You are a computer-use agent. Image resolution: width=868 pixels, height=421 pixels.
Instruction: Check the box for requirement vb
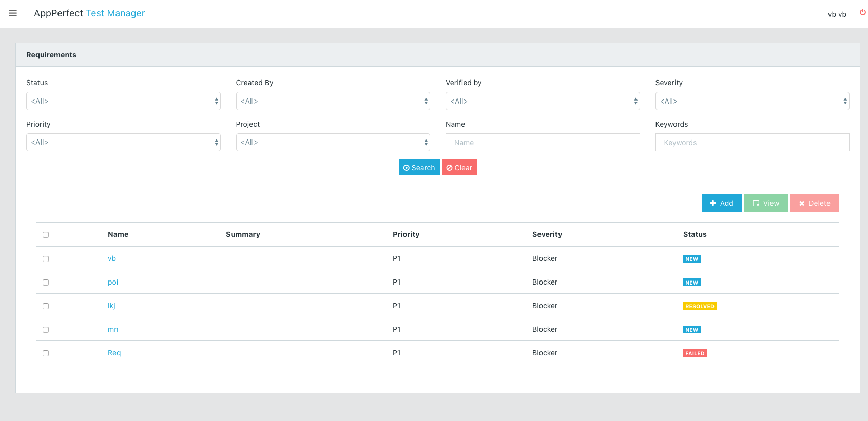[46, 259]
